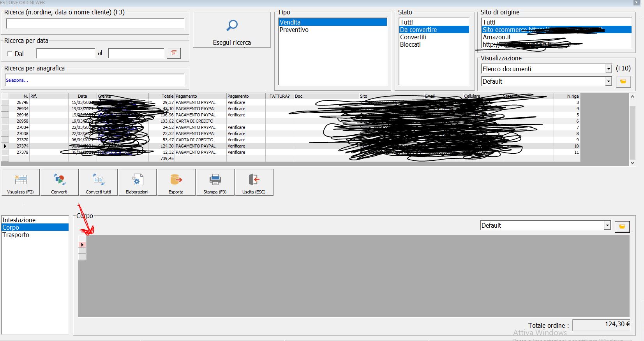Select Preventivo in the Tipo list
Screen dimensions: 644x341
point(333,30)
